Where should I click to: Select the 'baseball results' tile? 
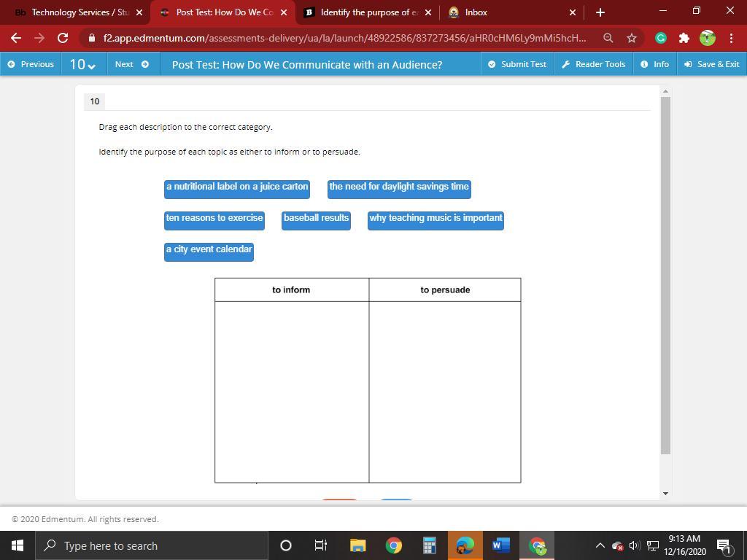tap(316, 219)
